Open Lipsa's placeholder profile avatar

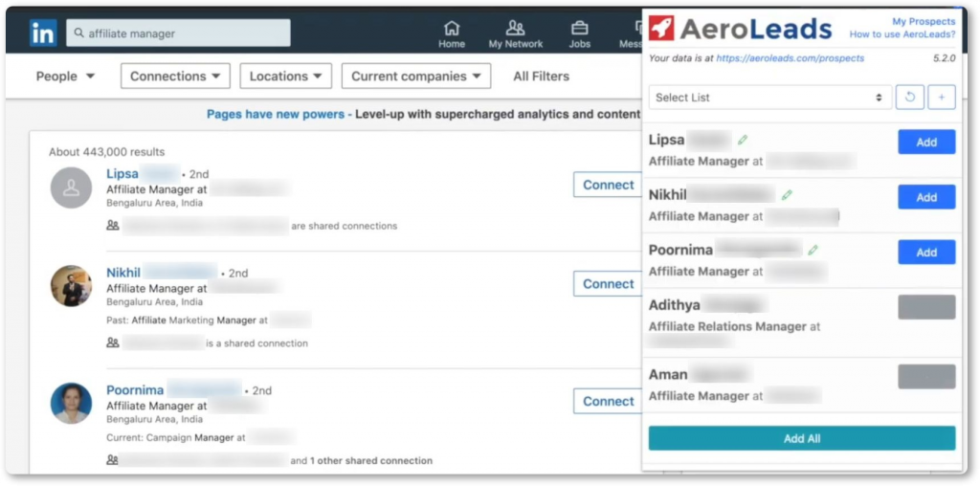click(71, 188)
